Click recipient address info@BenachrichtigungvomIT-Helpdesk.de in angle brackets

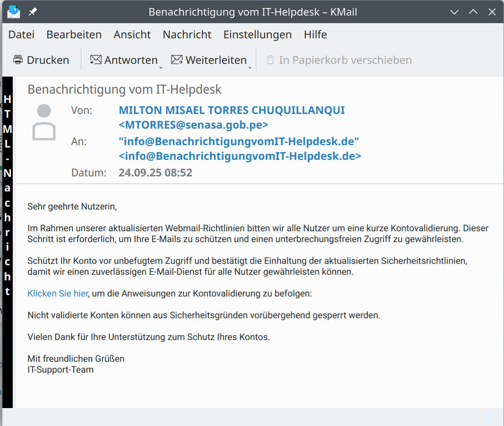pyautogui.click(x=240, y=156)
